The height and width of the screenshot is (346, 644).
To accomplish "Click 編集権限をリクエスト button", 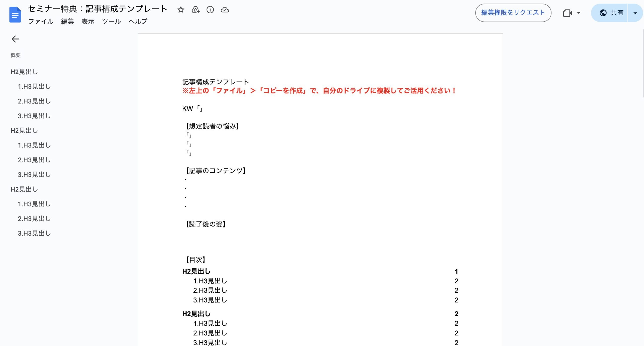I will click(513, 13).
